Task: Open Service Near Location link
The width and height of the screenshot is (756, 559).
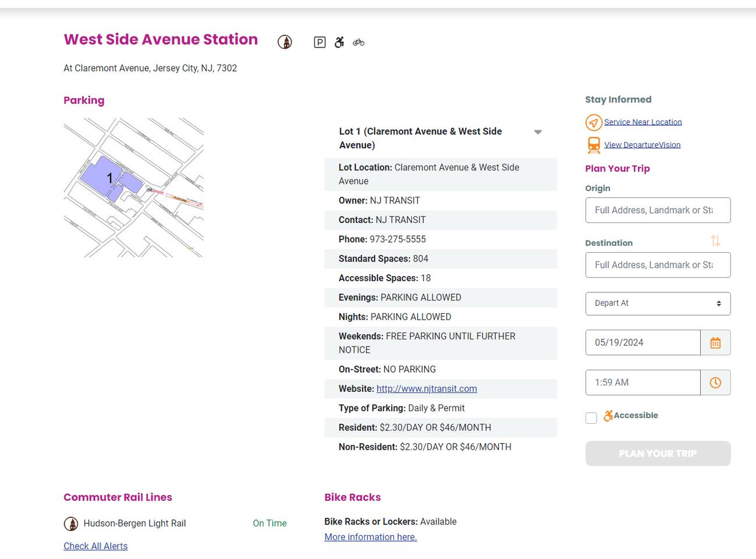Action: pyautogui.click(x=643, y=122)
